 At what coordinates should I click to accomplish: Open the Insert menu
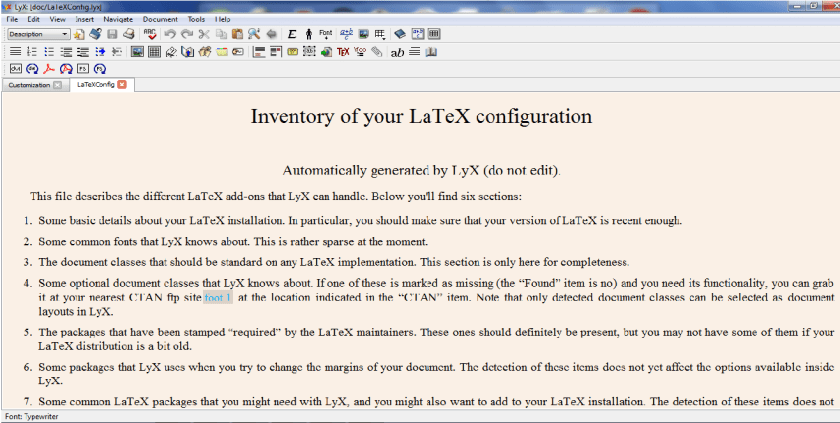(84, 19)
